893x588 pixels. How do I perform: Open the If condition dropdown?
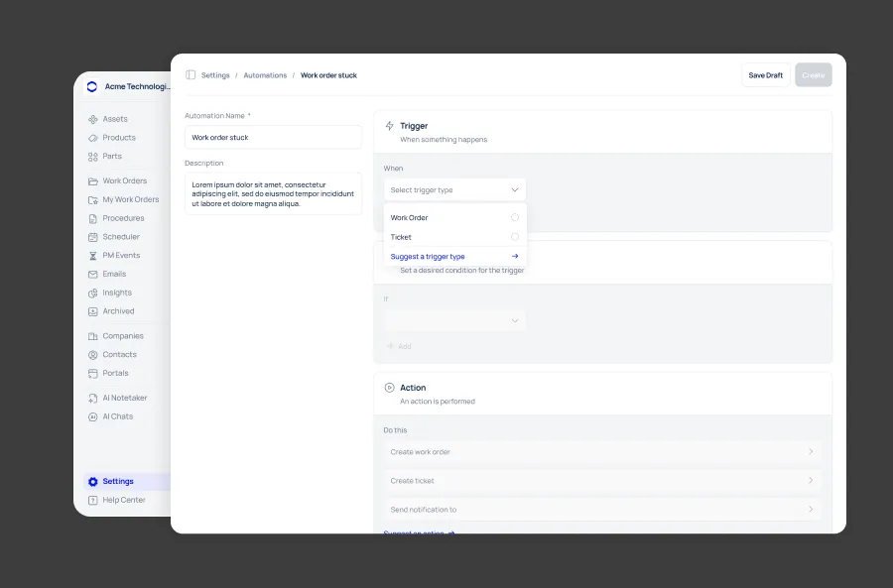click(454, 320)
